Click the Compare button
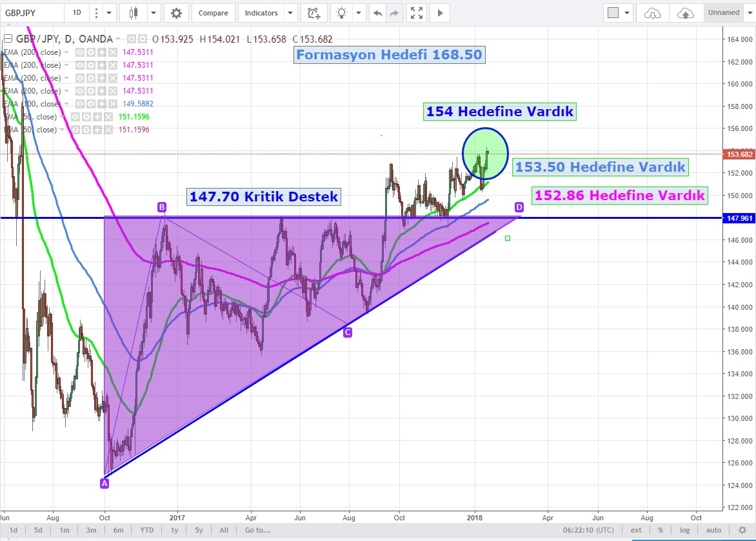 click(x=213, y=13)
